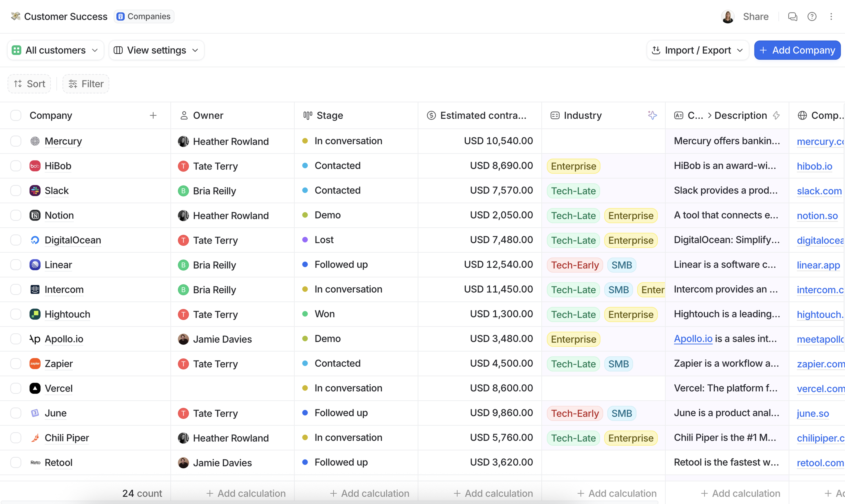Tick the select-all checkbox in header

tap(16, 115)
